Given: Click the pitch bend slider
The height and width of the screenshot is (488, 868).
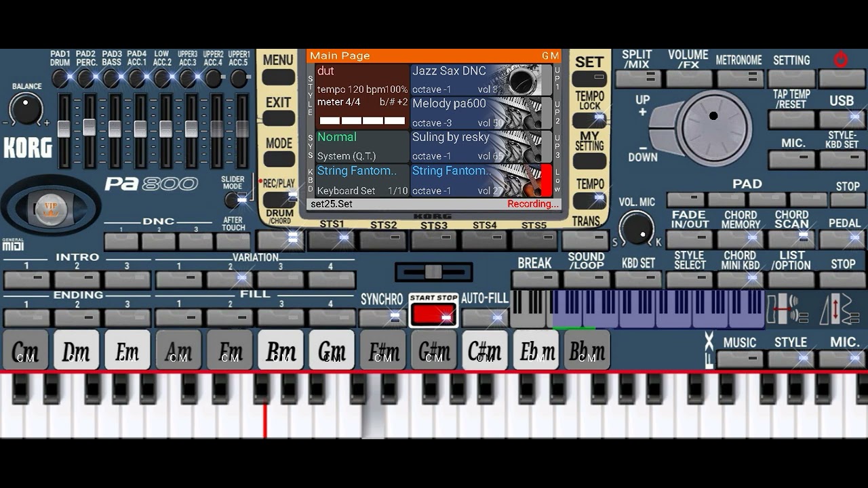Looking at the screenshot, I should tap(433, 272).
